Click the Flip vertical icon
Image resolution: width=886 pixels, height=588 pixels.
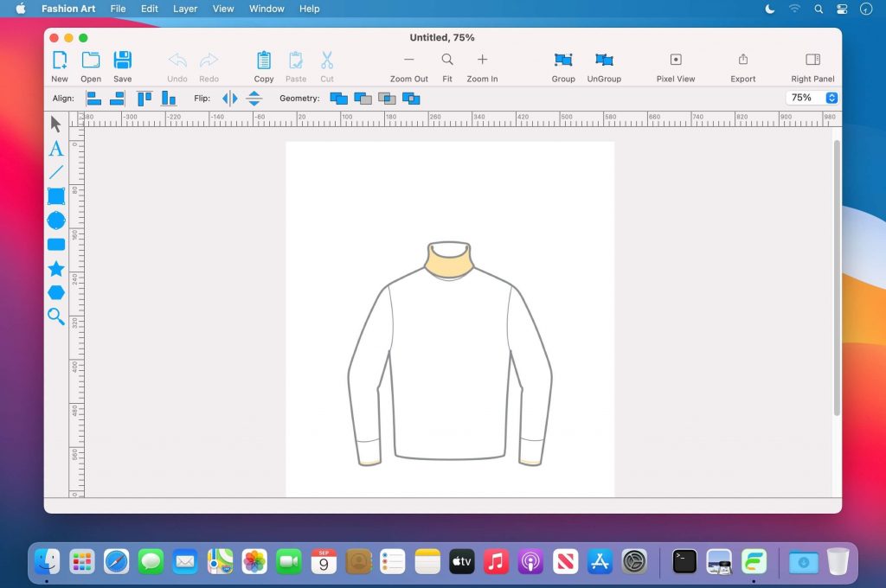point(254,99)
